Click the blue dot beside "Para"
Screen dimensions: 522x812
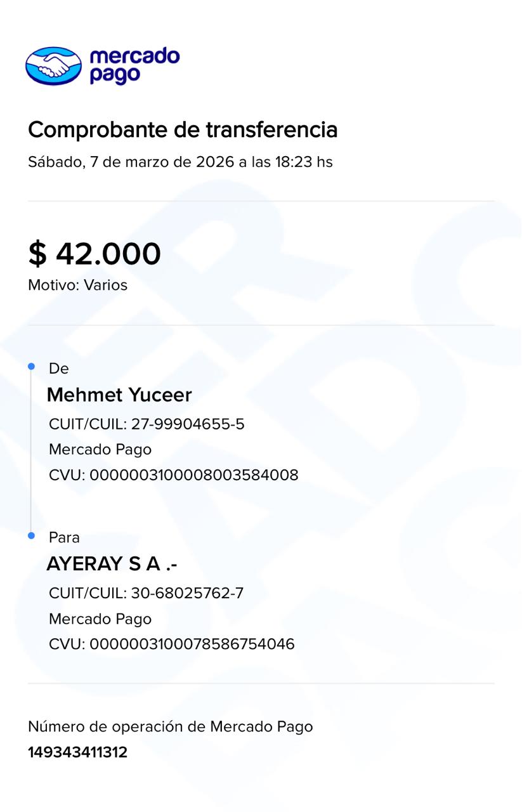click(x=31, y=536)
